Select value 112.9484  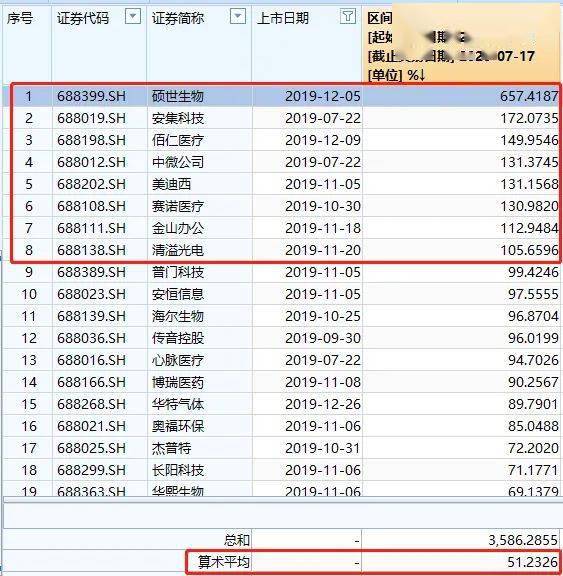pos(529,228)
